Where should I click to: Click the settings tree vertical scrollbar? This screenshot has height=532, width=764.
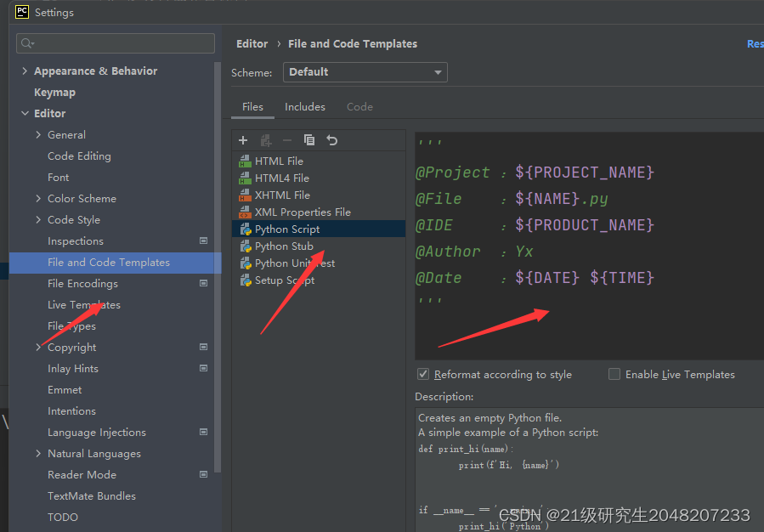point(218,267)
